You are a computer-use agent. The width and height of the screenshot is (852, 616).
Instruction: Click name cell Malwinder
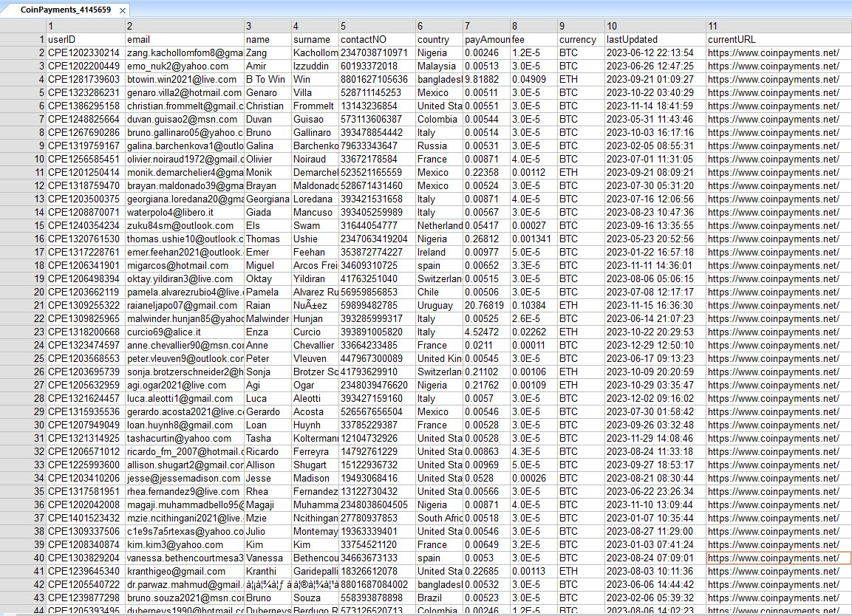point(267,319)
